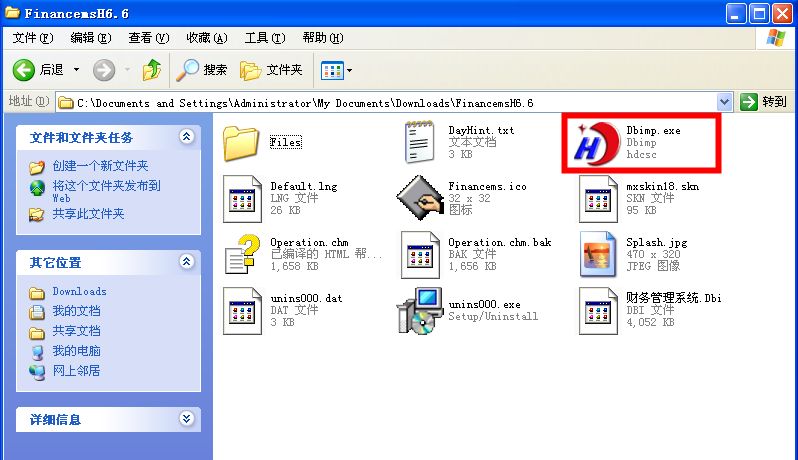This screenshot has height=460, width=798.
Task: Maximize the FinancemsH6.6 window
Action: click(759, 14)
